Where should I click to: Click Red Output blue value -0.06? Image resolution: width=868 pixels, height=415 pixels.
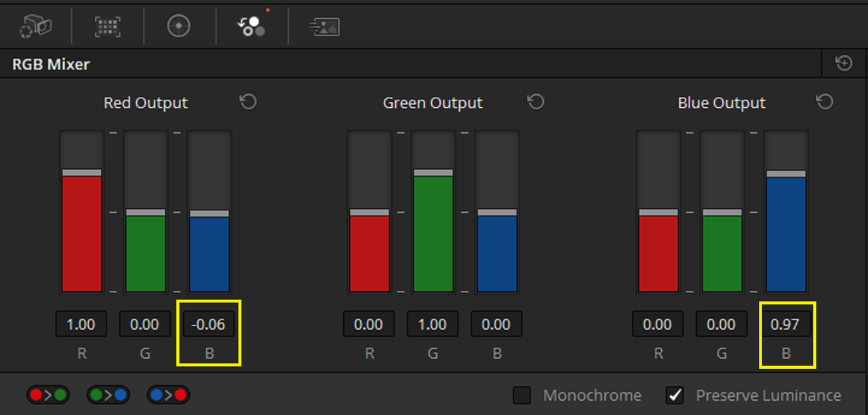pyautogui.click(x=208, y=324)
